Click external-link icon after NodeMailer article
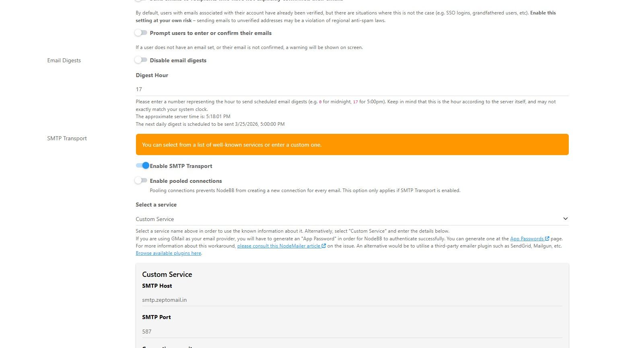Viewport: 644px width, 348px height. 324,246
